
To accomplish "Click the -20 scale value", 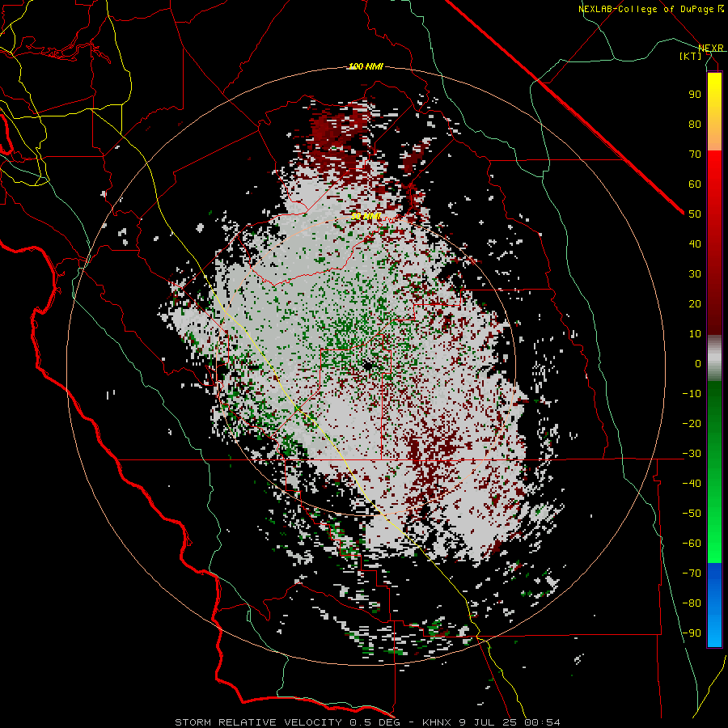I will [692, 424].
